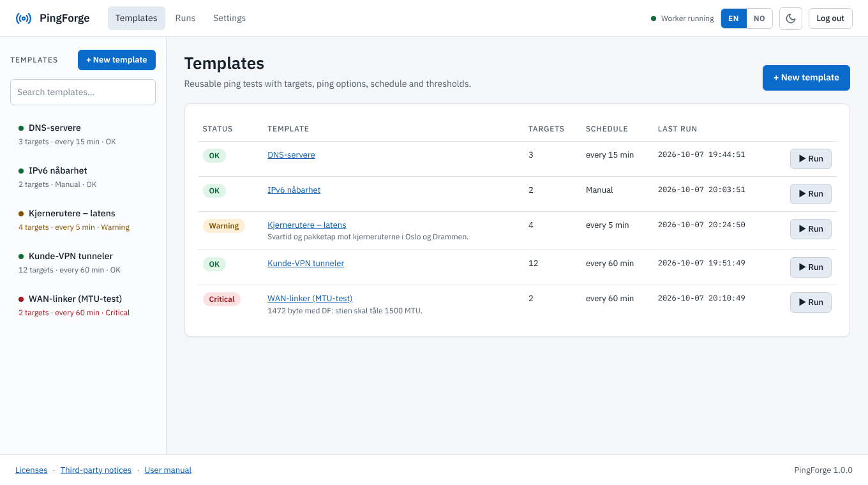Click the Svartid og pakketap description
Viewport: 868px width, 485px height.
[x=368, y=237]
